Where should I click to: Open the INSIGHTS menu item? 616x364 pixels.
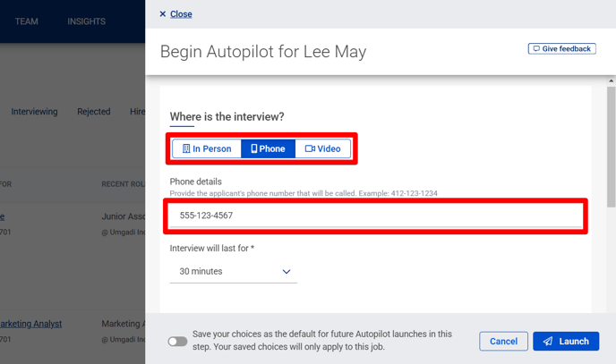(87, 21)
